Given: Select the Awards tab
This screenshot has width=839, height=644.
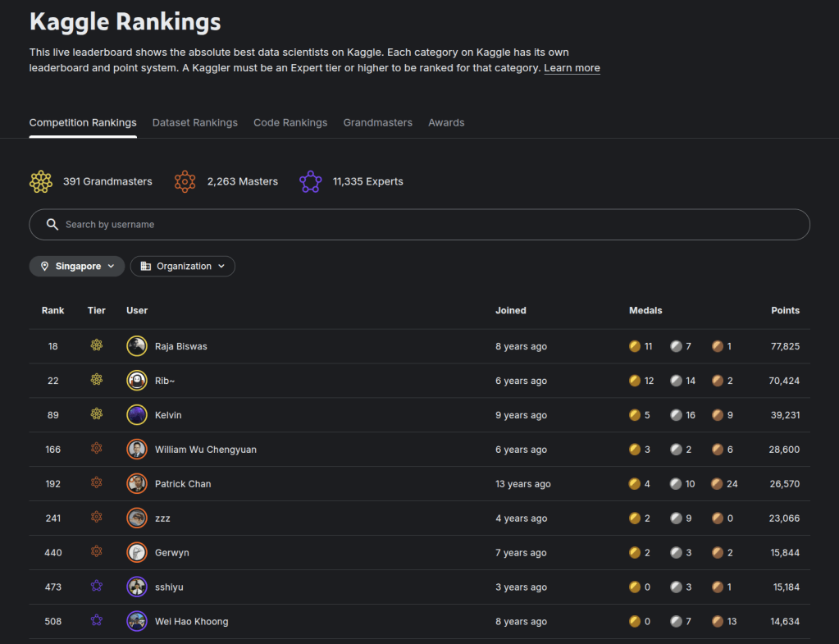Looking at the screenshot, I should (446, 123).
